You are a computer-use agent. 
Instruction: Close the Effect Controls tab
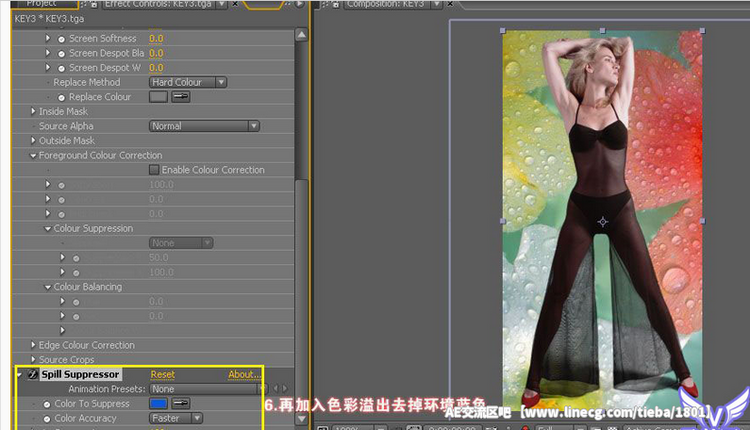[235, 4]
